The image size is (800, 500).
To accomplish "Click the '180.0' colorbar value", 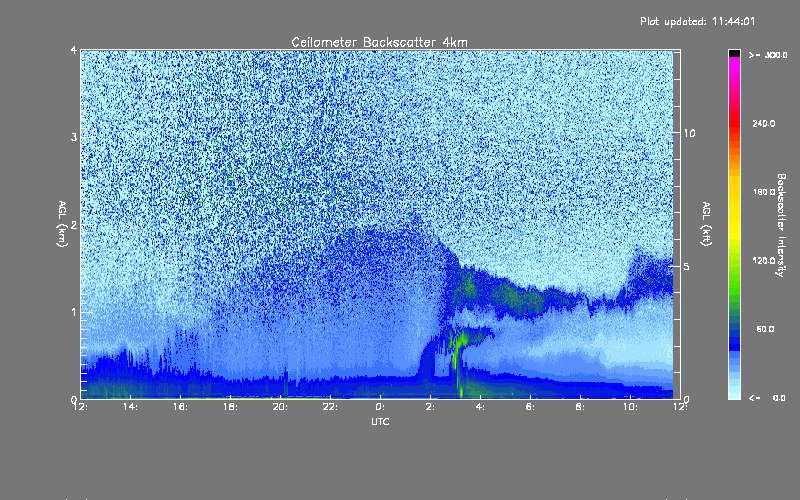I will pos(764,192).
